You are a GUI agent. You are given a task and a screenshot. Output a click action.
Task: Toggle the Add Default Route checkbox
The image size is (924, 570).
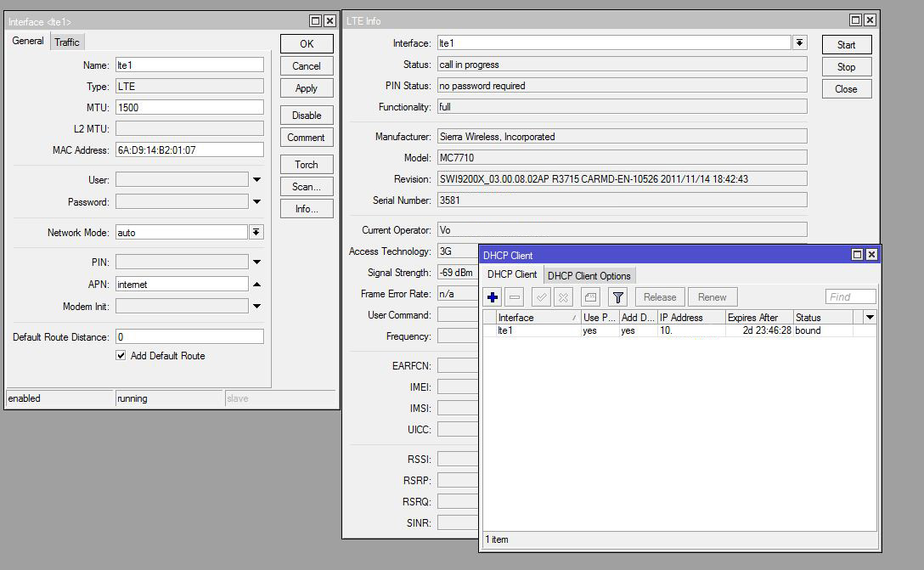pos(121,356)
